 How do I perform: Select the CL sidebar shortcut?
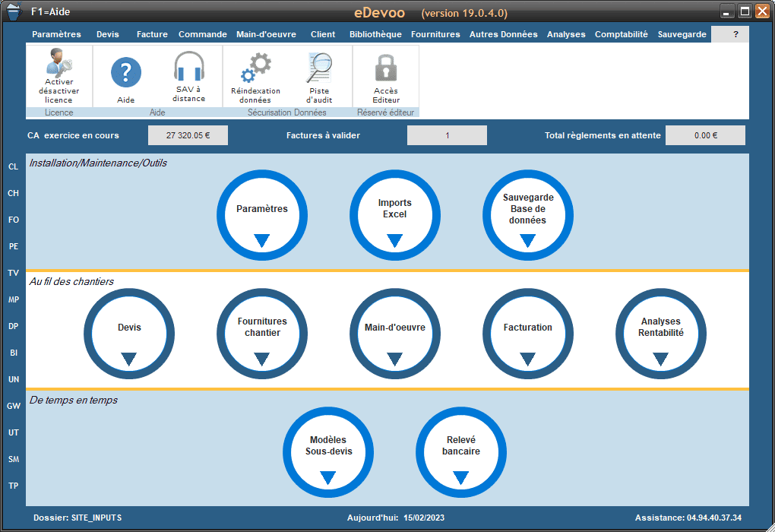14,166
